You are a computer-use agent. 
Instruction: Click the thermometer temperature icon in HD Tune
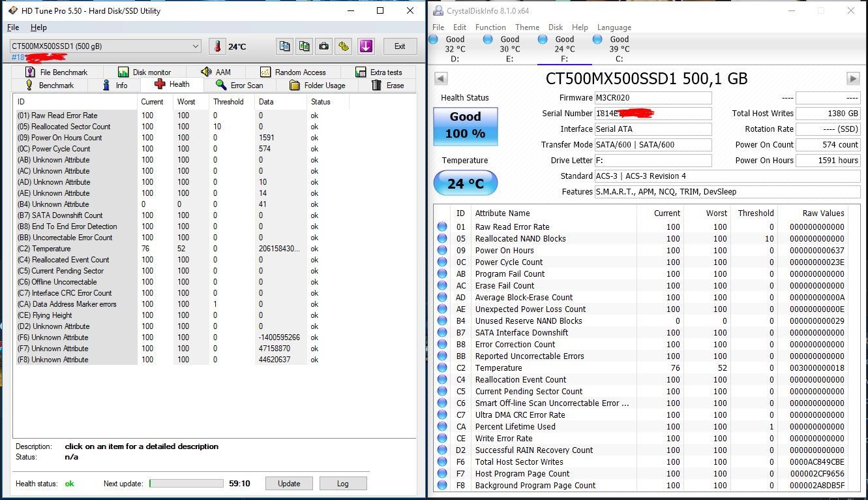[x=217, y=46]
